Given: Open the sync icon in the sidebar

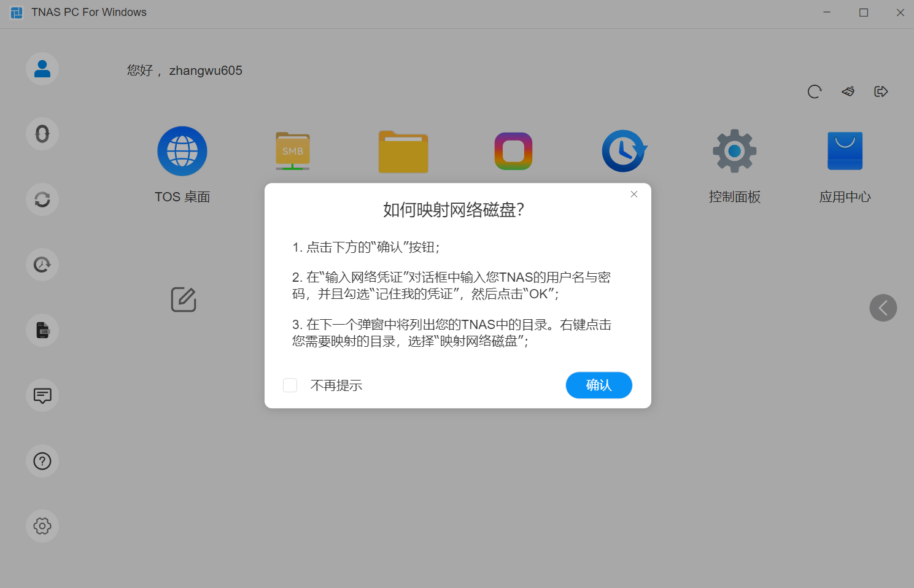Looking at the screenshot, I should pyautogui.click(x=42, y=199).
